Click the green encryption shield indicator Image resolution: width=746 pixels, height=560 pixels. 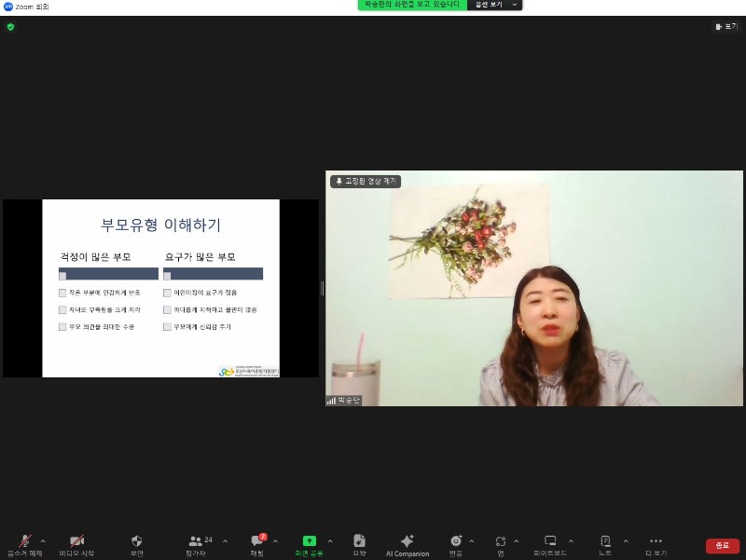coord(10,27)
